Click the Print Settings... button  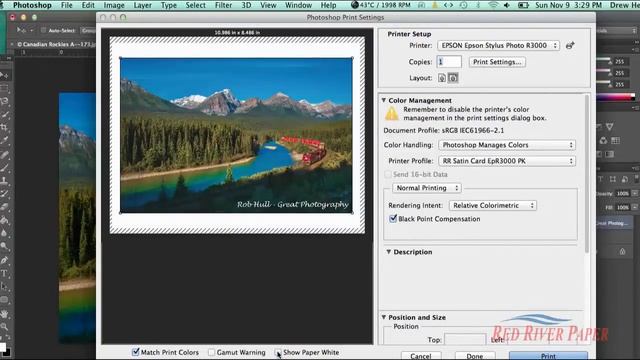497,62
